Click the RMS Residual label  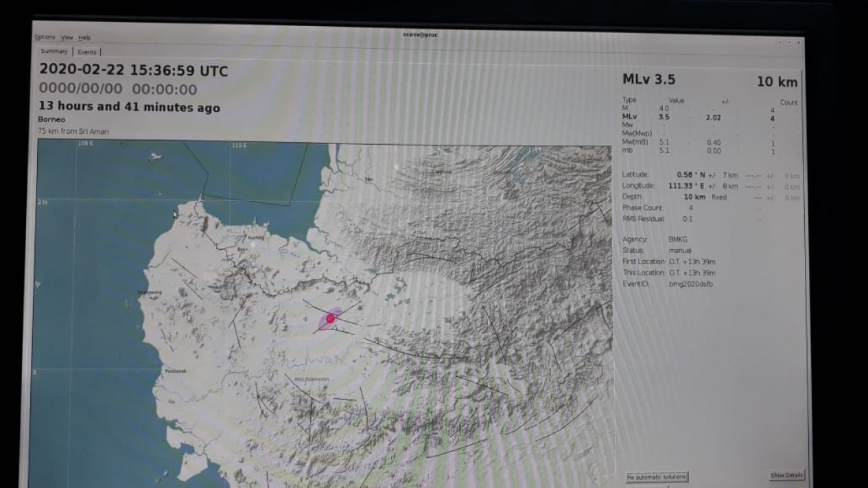[x=644, y=219]
